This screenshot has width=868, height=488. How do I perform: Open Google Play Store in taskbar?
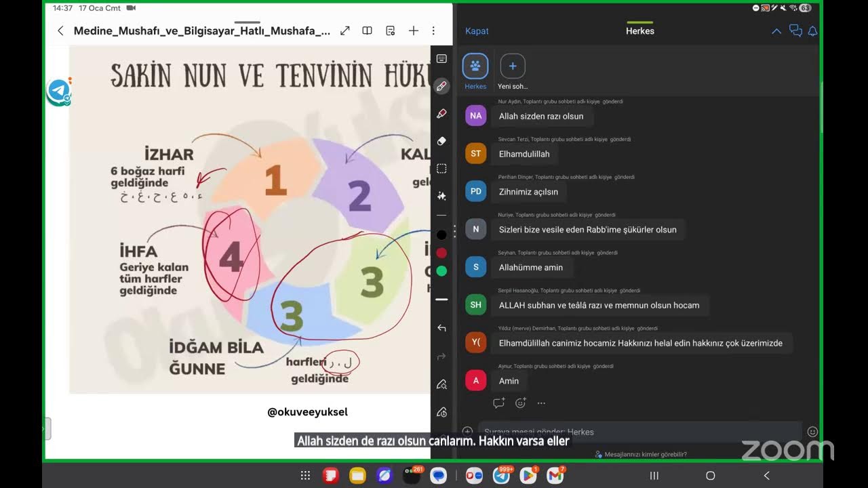[528, 476]
